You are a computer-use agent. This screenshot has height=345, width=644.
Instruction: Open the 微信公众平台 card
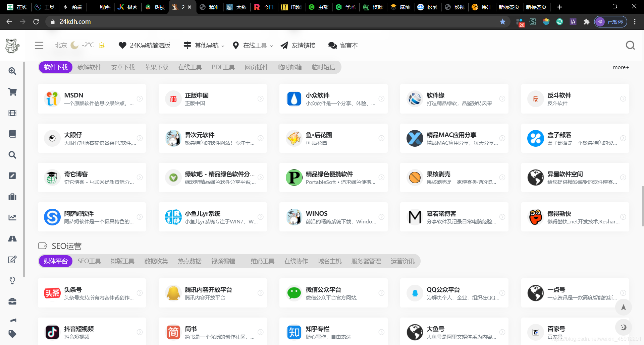[333, 293]
